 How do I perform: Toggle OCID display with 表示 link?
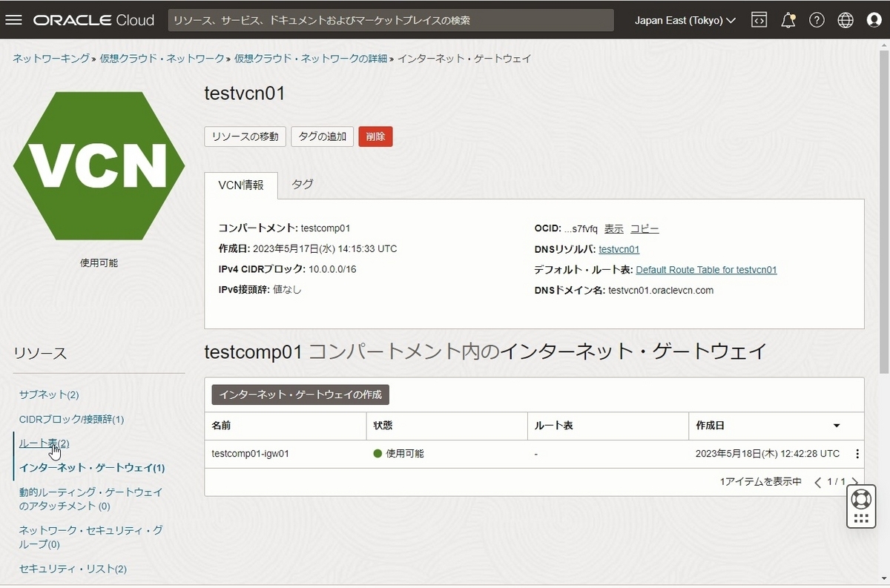pyautogui.click(x=614, y=228)
